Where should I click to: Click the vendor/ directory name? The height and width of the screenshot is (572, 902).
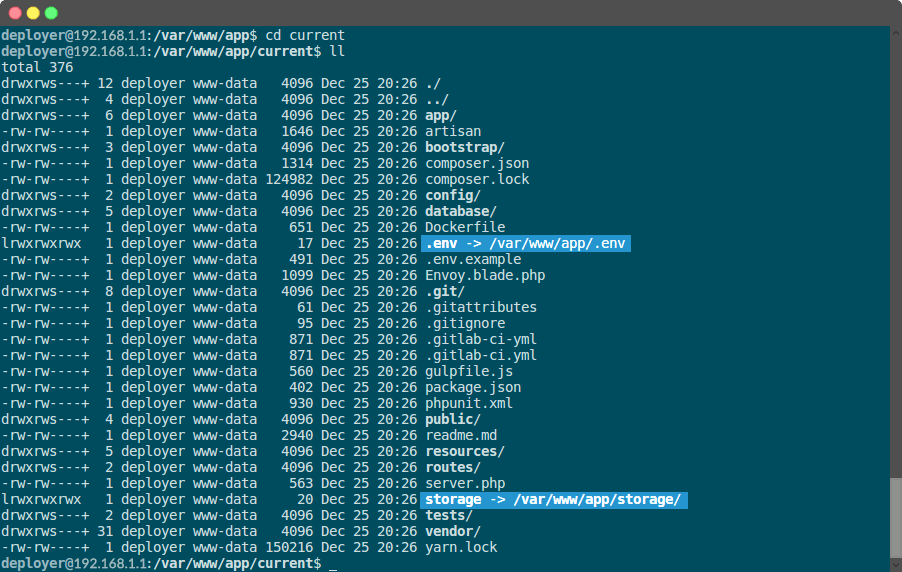point(452,531)
